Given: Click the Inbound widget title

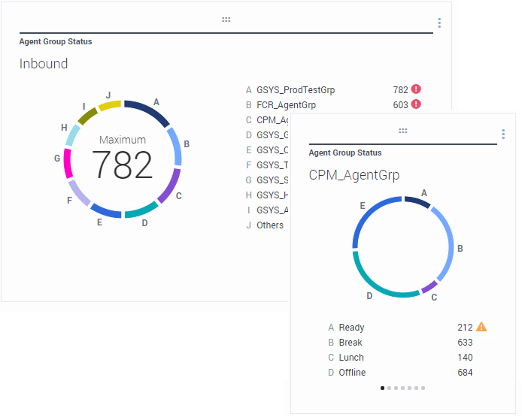Looking at the screenshot, I should [44, 64].
